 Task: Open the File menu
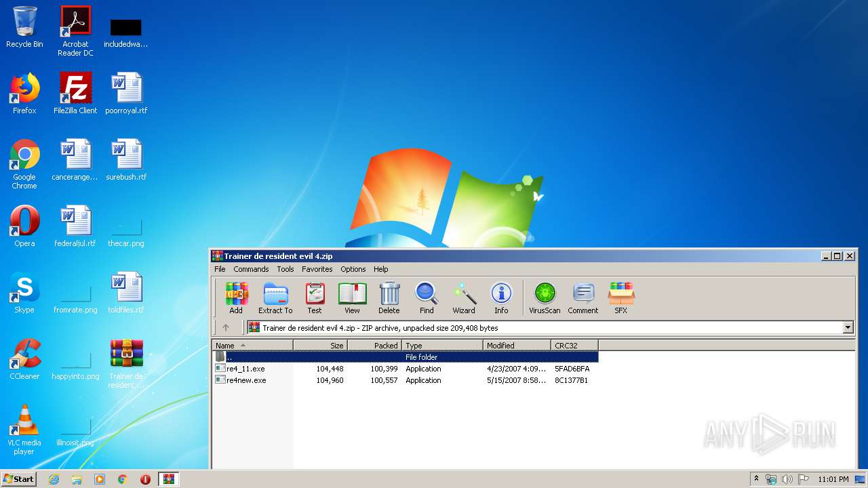220,269
